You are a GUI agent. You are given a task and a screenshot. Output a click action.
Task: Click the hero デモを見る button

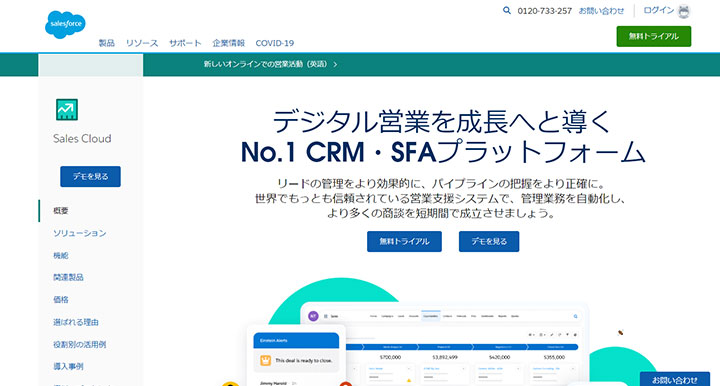489,241
